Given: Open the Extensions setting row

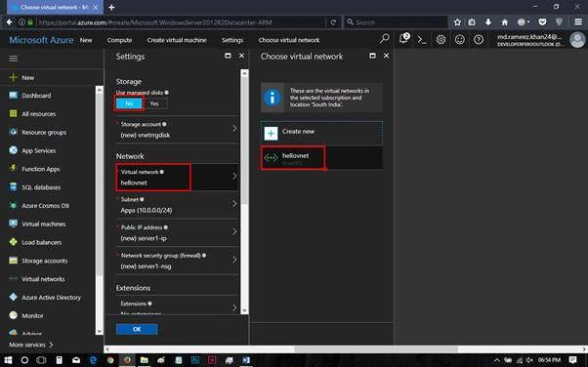Looking at the screenshot, I should 177,306.
